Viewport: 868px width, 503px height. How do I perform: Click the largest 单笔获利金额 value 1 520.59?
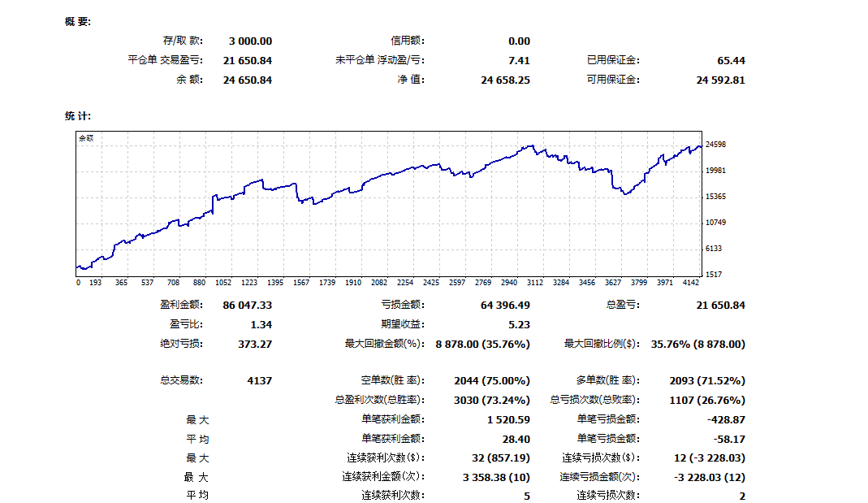tap(508, 419)
